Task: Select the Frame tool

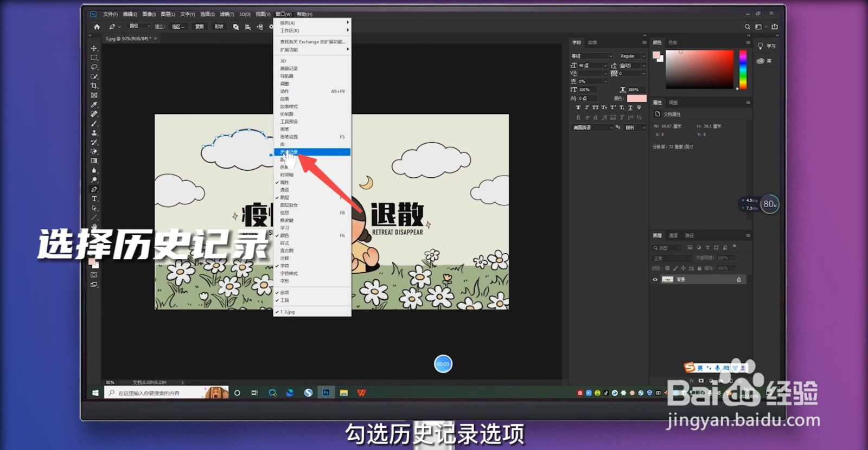Action: click(94, 95)
